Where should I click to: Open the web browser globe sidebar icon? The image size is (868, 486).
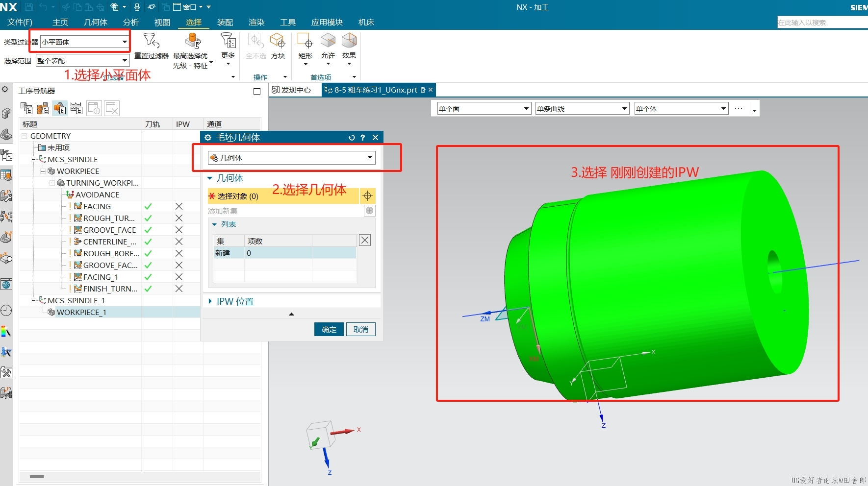pos(6,285)
